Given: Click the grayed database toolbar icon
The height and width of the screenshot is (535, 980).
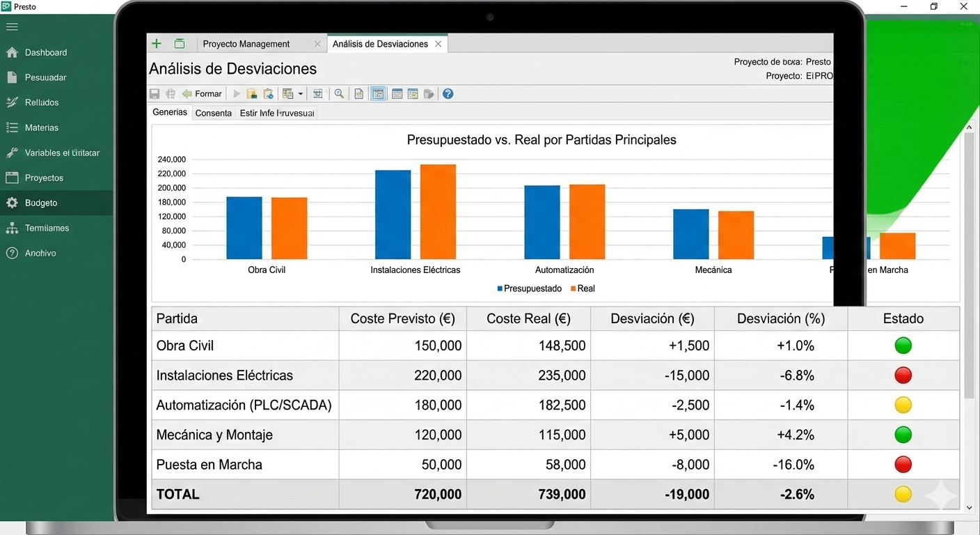Looking at the screenshot, I should pos(429,93).
